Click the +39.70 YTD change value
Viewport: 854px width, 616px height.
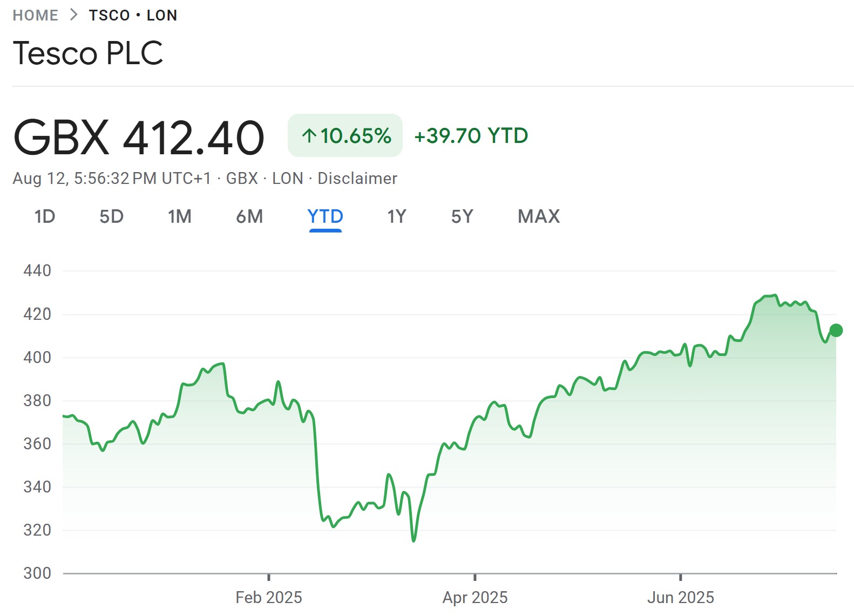(x=470, y=136)
